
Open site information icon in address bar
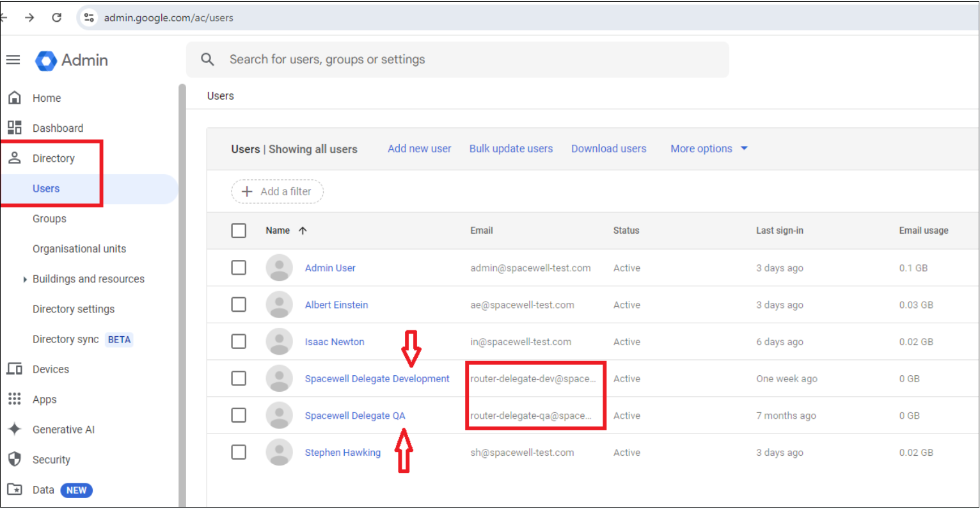(90, 17)
